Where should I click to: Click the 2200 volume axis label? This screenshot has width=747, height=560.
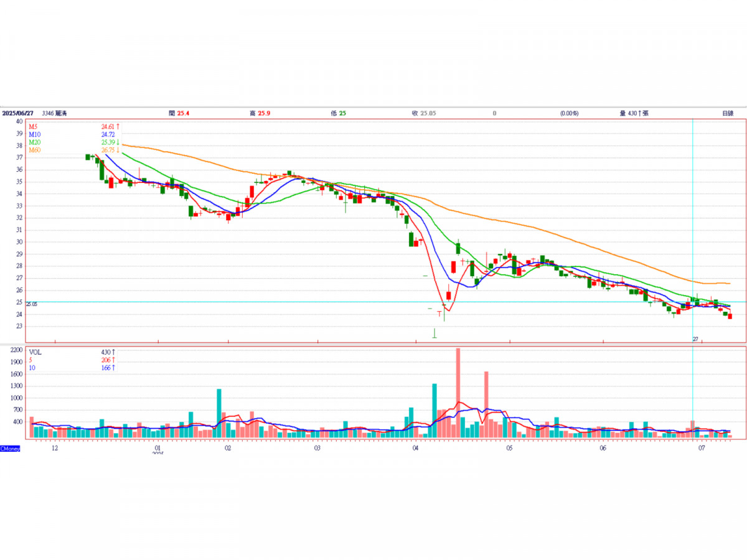point(16,351)
